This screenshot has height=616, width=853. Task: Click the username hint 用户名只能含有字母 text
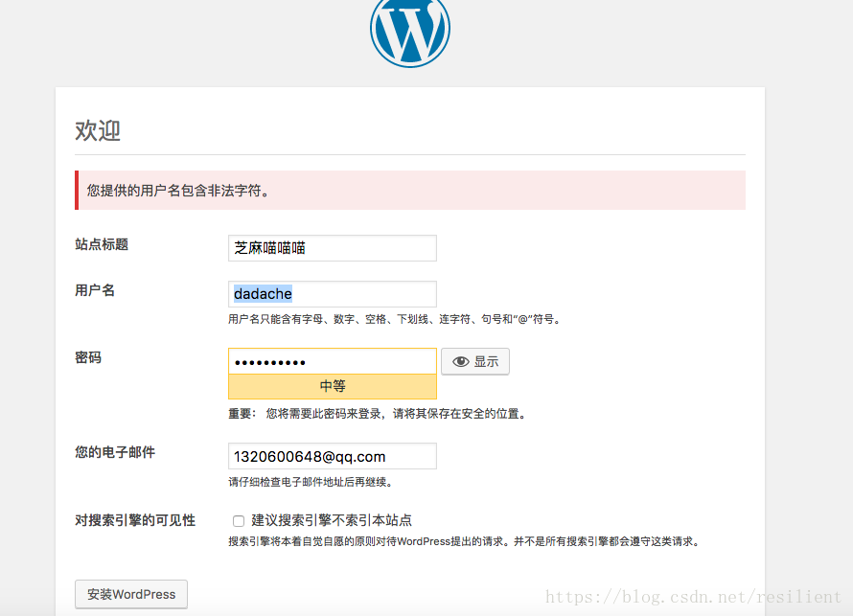(395, 319)
